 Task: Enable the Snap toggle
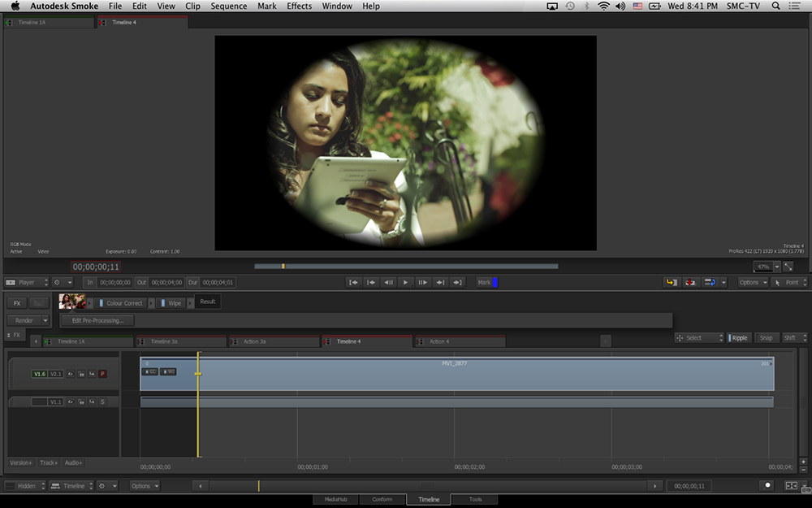pos(766,337)
